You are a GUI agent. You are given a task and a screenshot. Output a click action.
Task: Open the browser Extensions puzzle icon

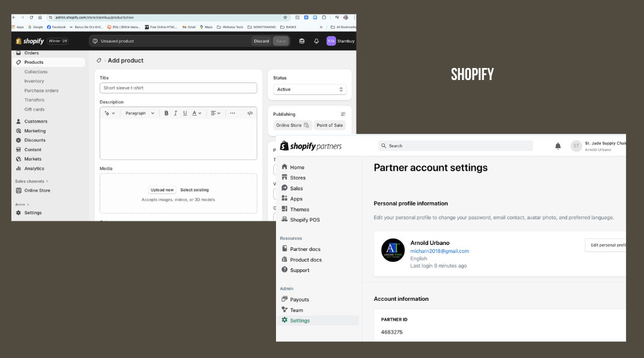pos(324,17)
